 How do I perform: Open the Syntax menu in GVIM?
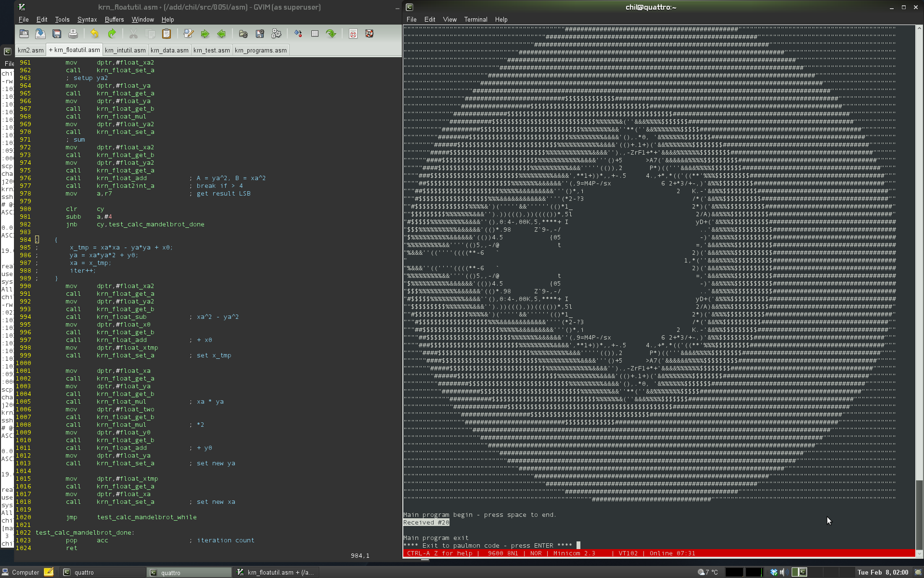click(x=87, y=20)
